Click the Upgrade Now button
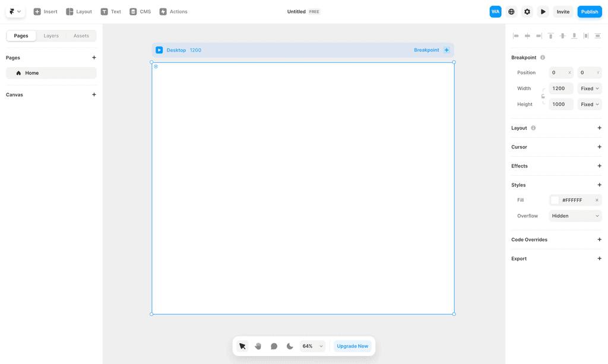The height and width of the screenshot is (364, 608). [353, 346]
